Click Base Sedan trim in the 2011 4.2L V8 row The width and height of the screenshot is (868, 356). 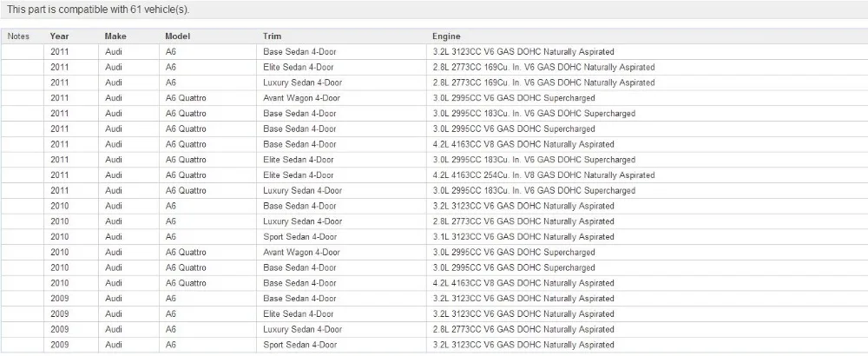click(x=299, y=144)
